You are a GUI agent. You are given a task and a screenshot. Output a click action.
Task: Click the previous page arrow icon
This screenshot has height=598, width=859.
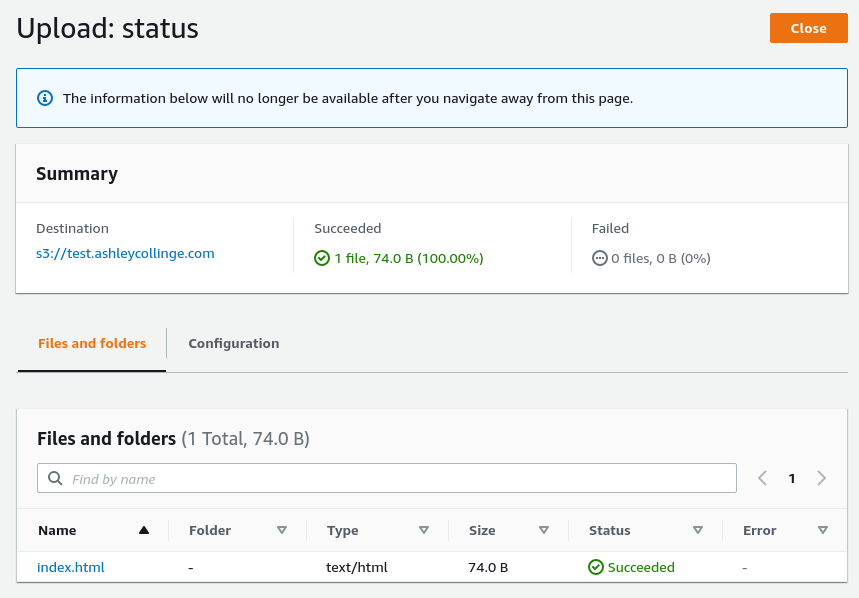762,478
